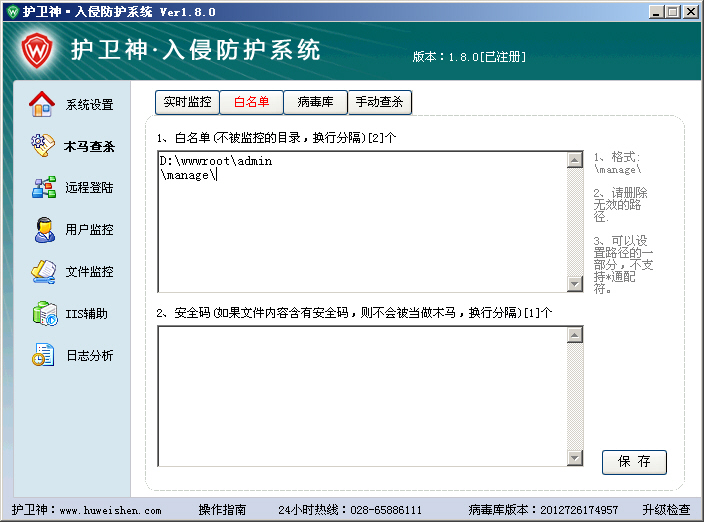
Task: Choose 文件监控 sidebar label
Action: tap(89, 272)
